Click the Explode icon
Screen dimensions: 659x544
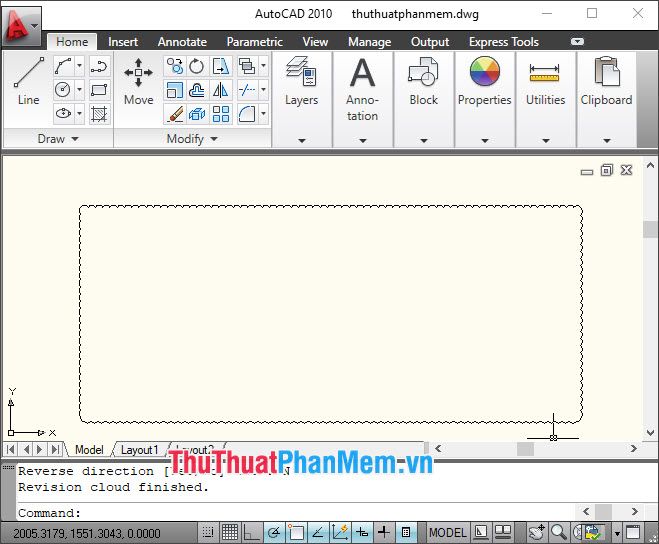(197, 114)
